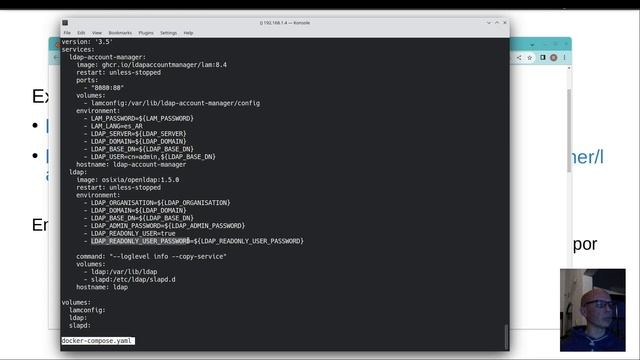Screen dimensions: 640x360
Task: Maximize the Konsole window
Action: [497, 23]
